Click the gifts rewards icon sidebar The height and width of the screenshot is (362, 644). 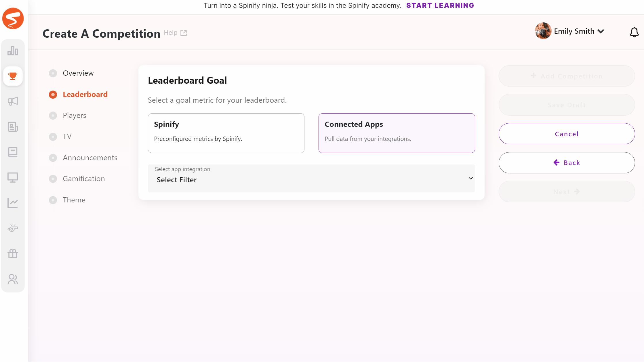pos(13,253)
